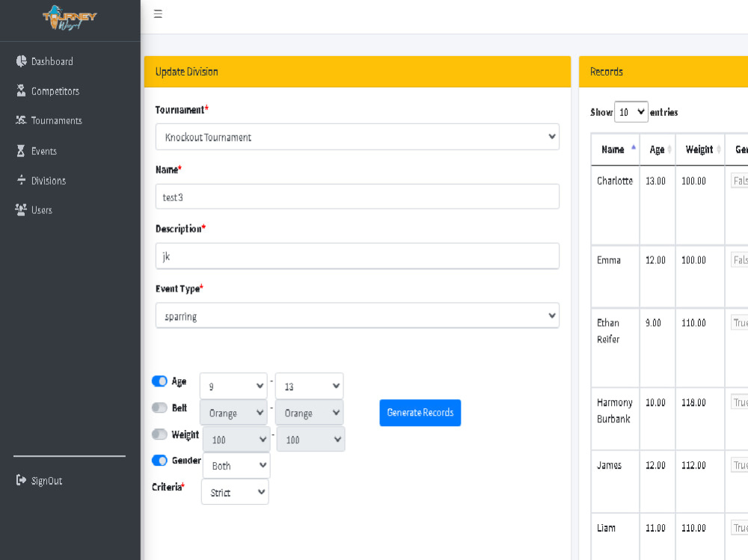Screen dimensions: 748x560
Task: Sign out using SignOut link
Action: 46,481
